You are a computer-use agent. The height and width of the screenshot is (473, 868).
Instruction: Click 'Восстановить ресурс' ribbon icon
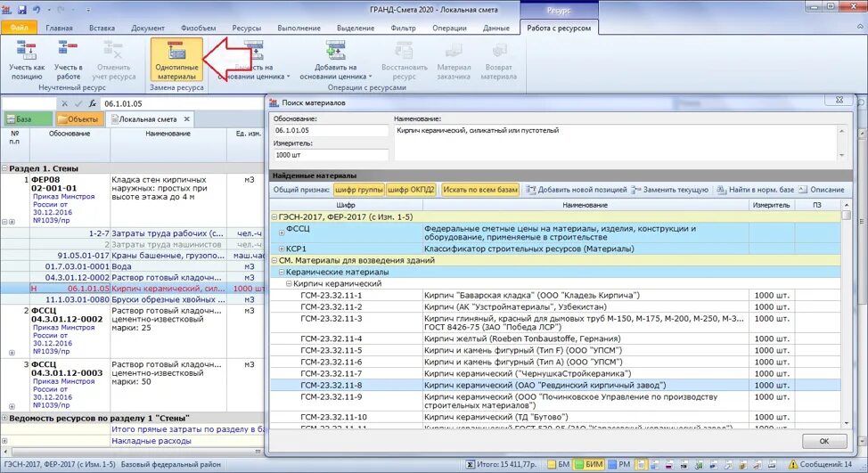coord(404,50)
